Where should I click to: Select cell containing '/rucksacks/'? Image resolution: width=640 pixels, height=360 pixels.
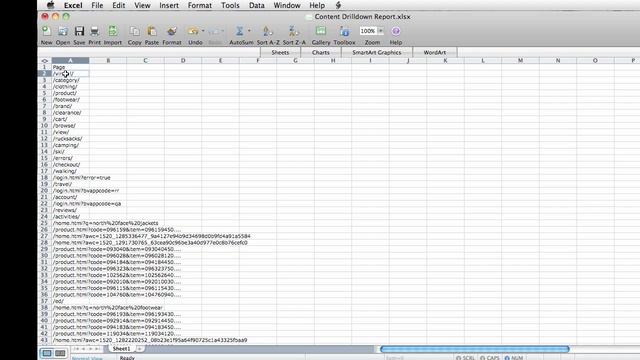click(x=70, y=138)
